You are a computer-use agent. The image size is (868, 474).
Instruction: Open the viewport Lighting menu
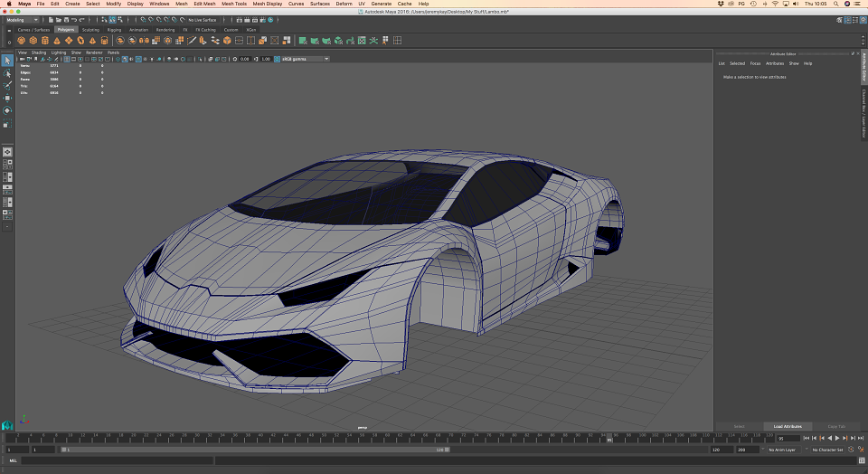coord(59,52)
